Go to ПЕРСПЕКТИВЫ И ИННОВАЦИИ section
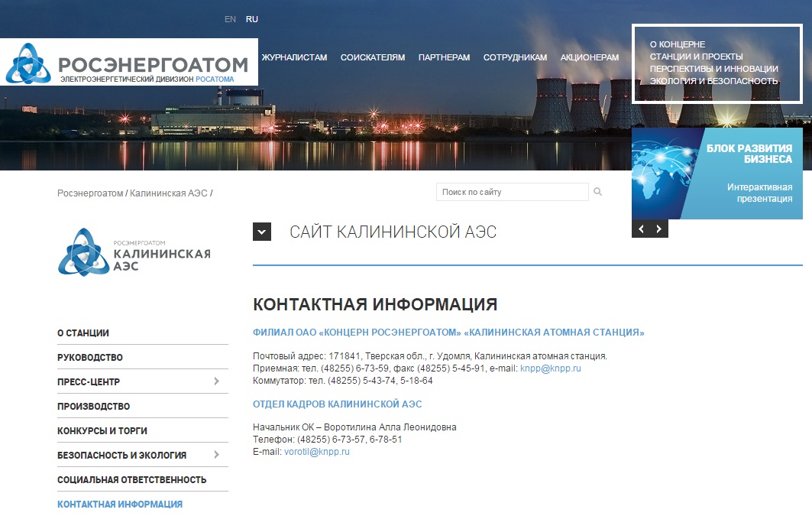This screenshot has width=812, height=516. [713, 69]
